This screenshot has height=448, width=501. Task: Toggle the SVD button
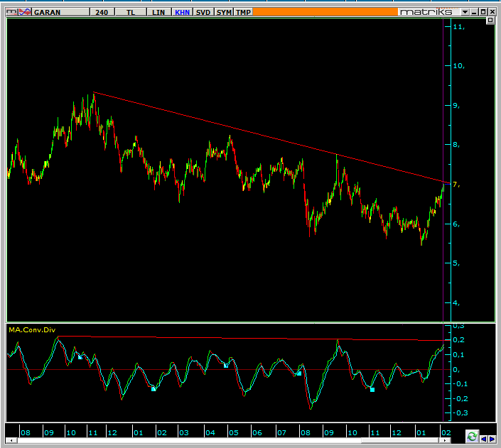click(x=203, y=12)
